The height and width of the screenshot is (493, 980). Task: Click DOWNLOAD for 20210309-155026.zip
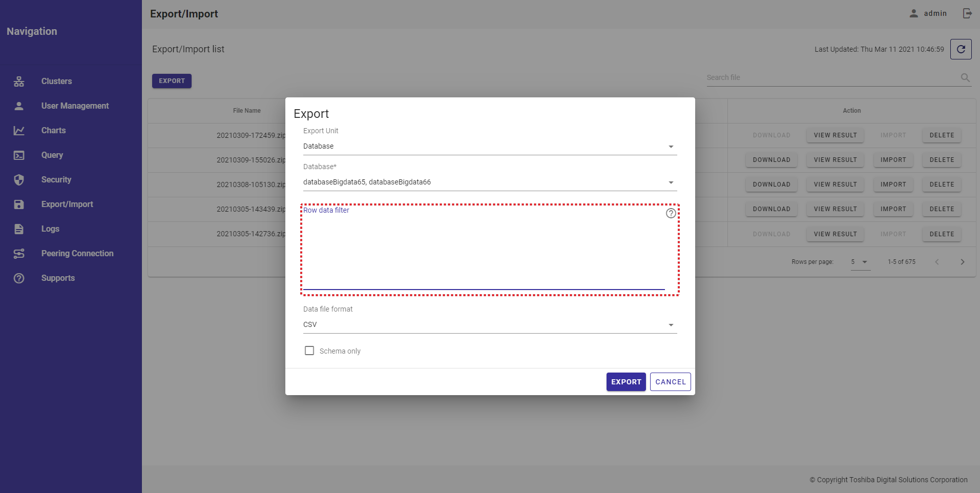click(772, 160)
